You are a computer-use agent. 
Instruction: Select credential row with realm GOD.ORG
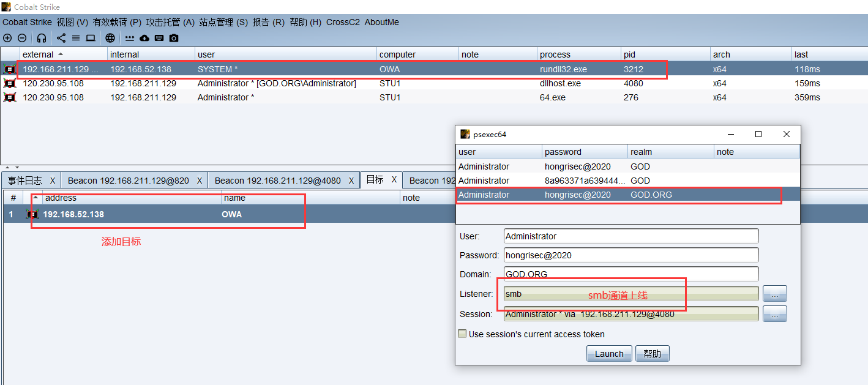(628, 195)
